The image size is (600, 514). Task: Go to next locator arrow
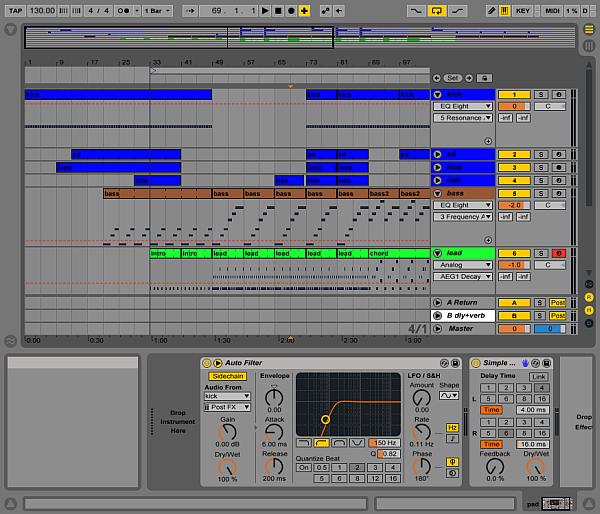469,78
